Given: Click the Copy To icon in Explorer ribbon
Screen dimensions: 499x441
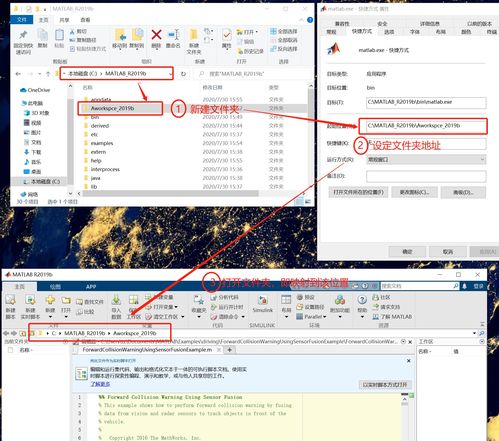Looking at the screenshot, I should 137,35.
